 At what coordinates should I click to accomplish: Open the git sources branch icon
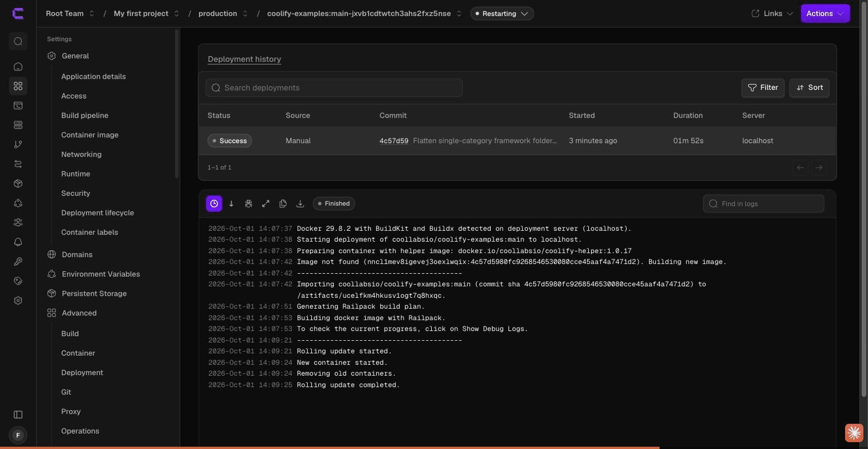(18, 144)
